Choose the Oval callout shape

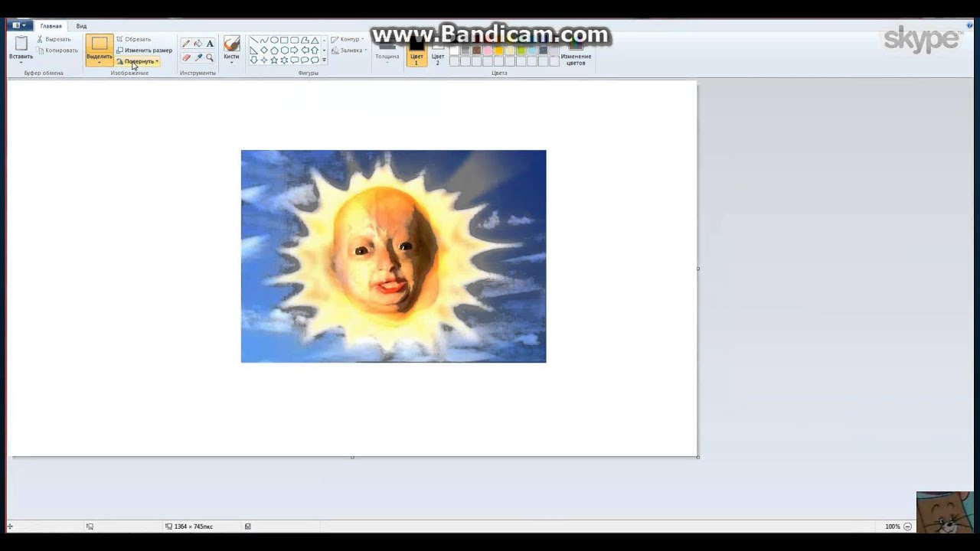click(305, 60)
